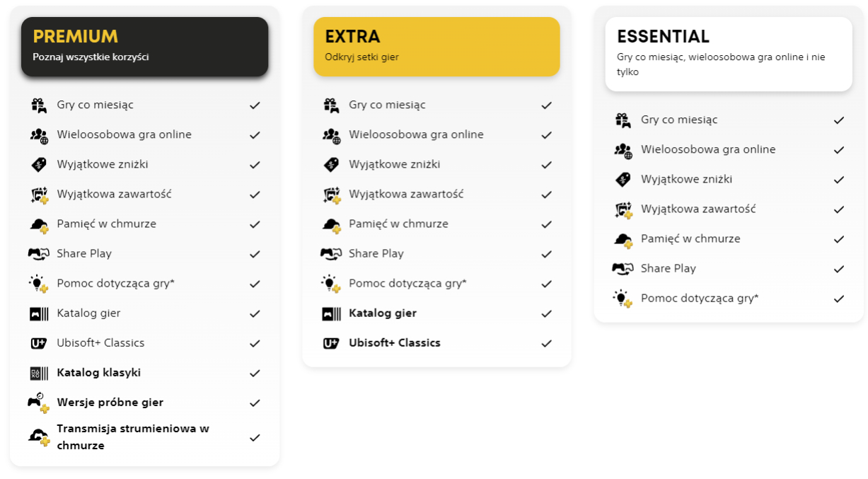
Task: Click the Wieloosobowa gra online label in Extra
Action: [416, 134]
